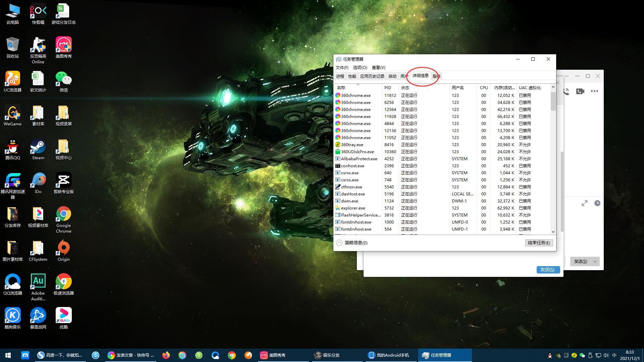644x362 pixels.
Task: Click the 结束任务(E) button
Action: click(x=539, y=243)
